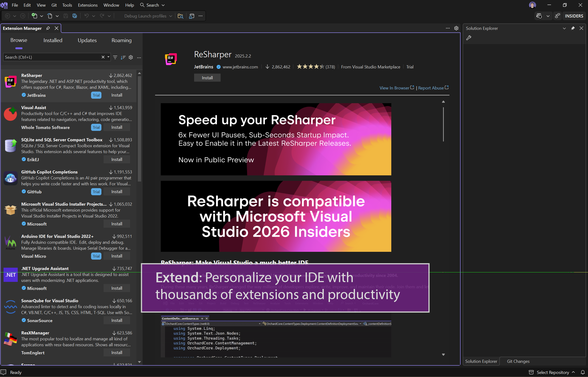Open the Redo dropdown arrow
This screenshot has width=588, height=377.
[109, 16]
